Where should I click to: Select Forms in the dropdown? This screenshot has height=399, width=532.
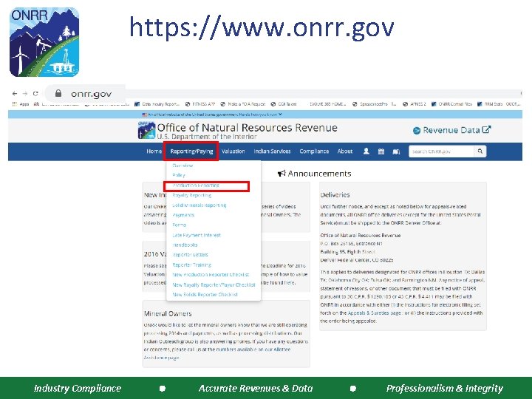(x=179, y=225)
